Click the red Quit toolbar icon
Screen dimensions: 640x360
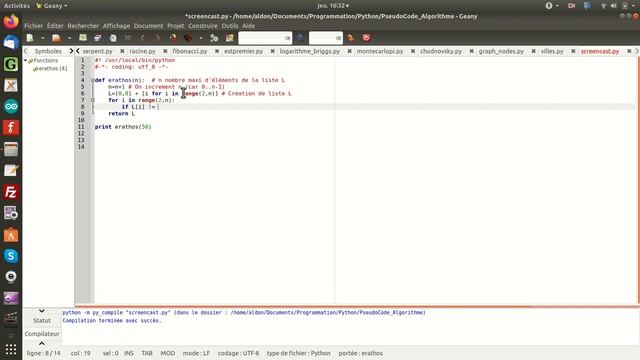tap(366, 38)
